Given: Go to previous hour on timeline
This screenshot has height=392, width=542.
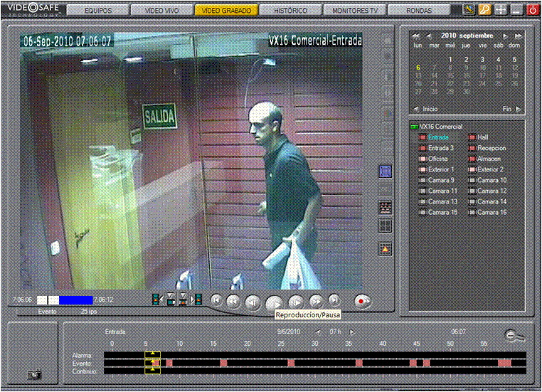Looking at the screenshot, I should point(318,332).
